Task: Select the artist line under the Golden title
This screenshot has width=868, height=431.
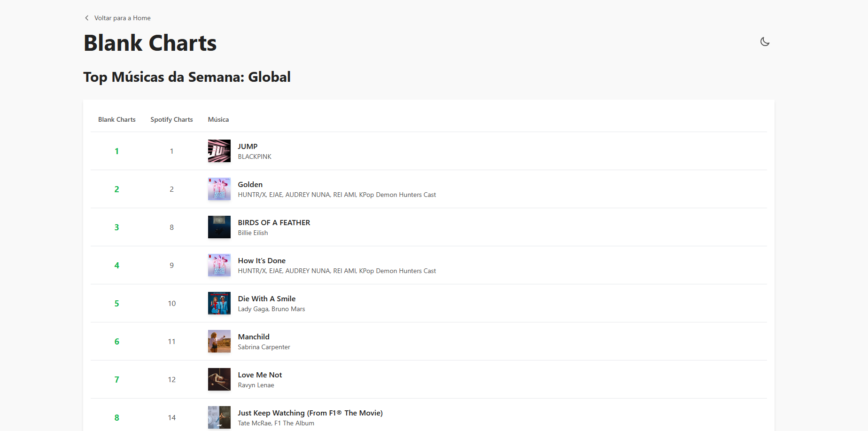Action: [x=337, y=195]
